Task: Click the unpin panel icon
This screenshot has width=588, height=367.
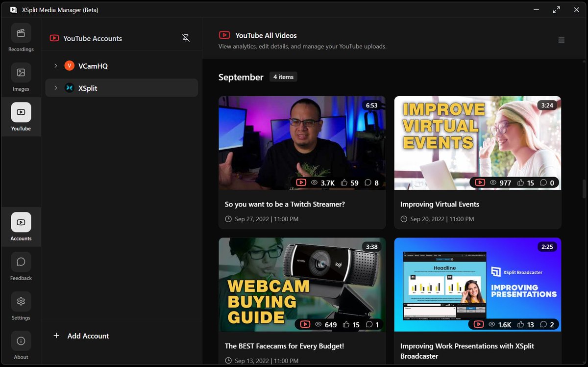Action: coord(186,38)
